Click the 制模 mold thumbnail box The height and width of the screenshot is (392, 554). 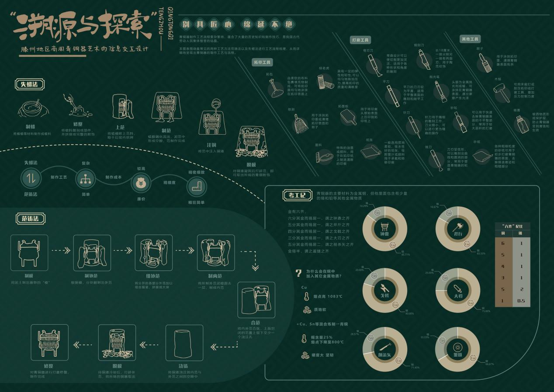coord(29,253)
